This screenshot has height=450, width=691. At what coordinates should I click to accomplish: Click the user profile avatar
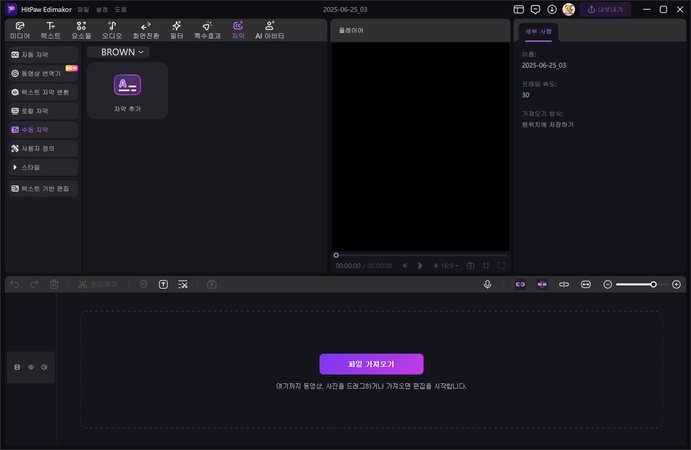(568, 9)
